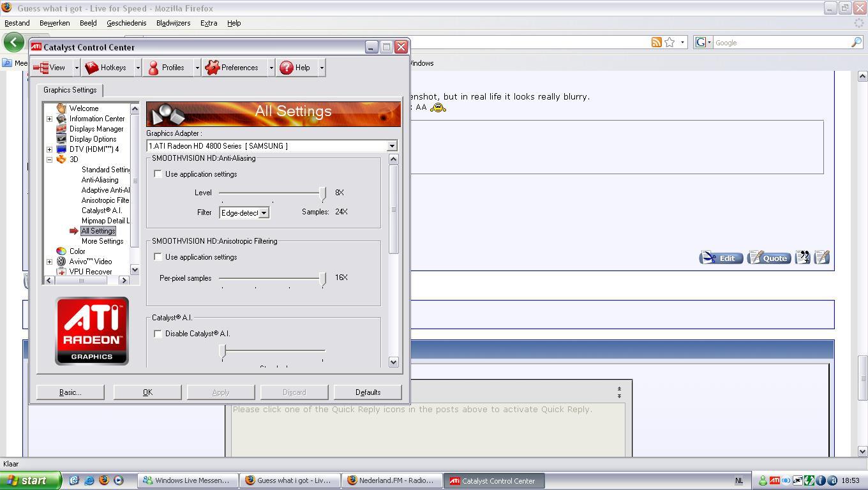
Task: Click the Edit post button on forum
Action: 721,258
